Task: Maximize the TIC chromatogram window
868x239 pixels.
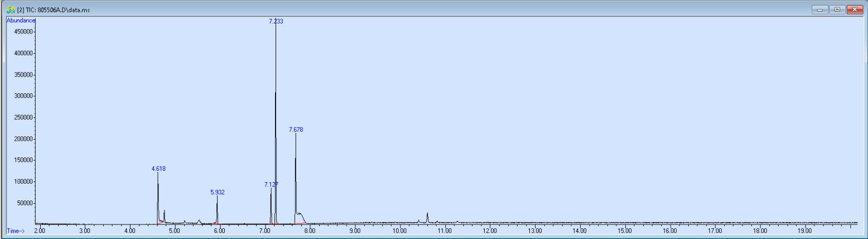Action: [x=837, y=9]
